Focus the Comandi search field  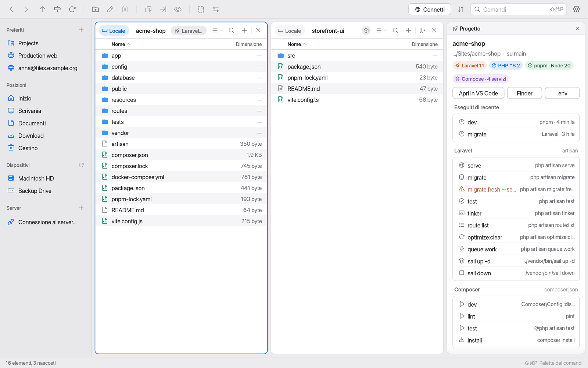coord(519,9)
